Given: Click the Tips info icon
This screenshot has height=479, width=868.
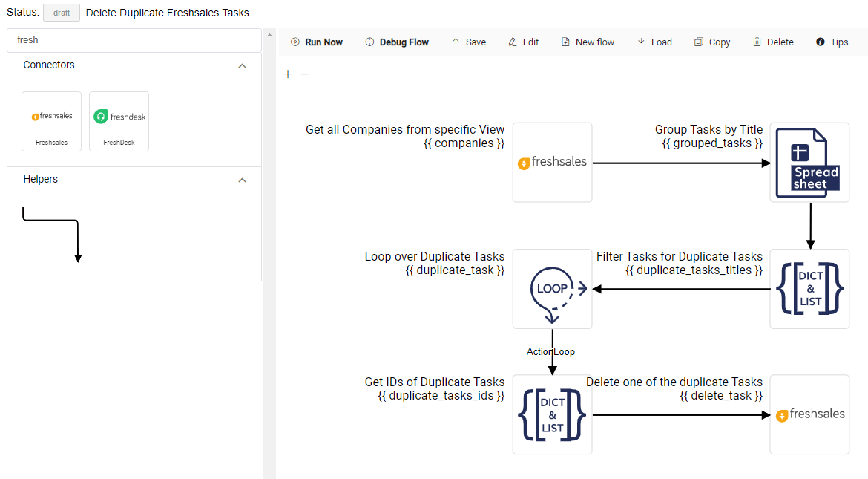Looking at the screenshot, I should coord(821,42).
